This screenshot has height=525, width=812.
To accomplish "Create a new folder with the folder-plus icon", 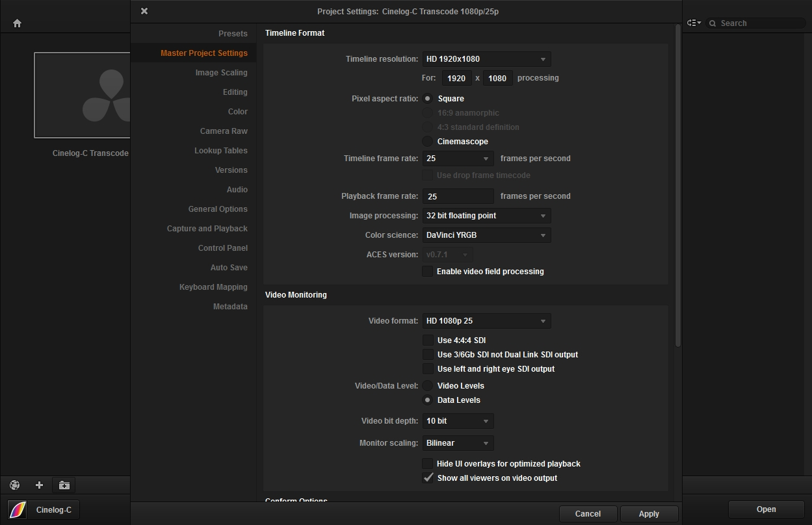I will pyautogui.click(x=64, y=485).
